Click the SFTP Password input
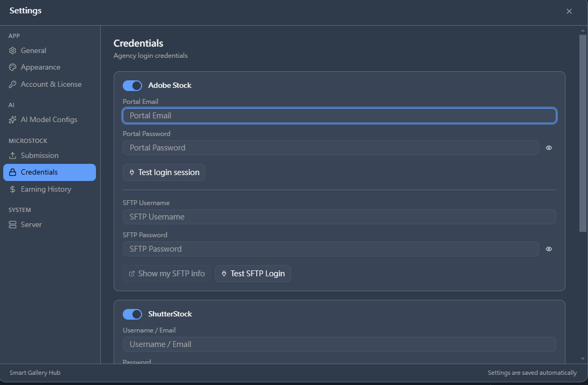The height and width of the screenshot is (385, 588). coord(331,249)
